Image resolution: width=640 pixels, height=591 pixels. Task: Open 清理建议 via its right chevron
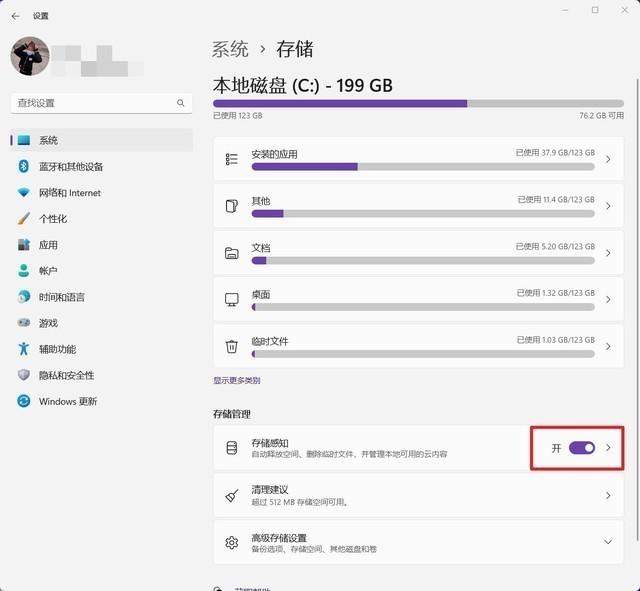click(608, 495)
